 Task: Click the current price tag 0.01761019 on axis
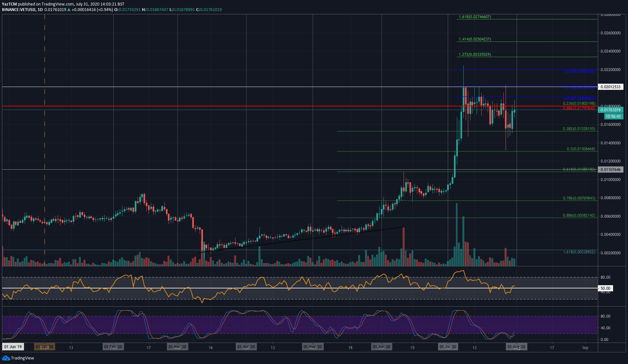pyautogui.click(x=610, y=110)
